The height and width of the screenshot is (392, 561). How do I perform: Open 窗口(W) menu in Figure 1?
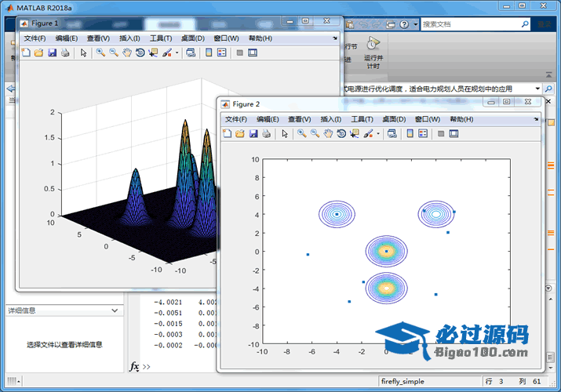(x=226, y=38)
